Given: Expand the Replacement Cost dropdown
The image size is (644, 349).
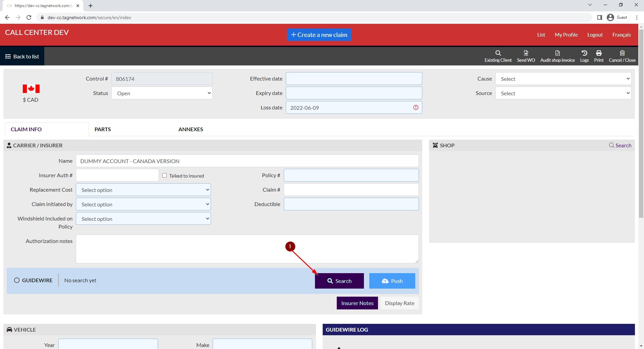Looking at the screenshot, I should click(x=143, y=190).
